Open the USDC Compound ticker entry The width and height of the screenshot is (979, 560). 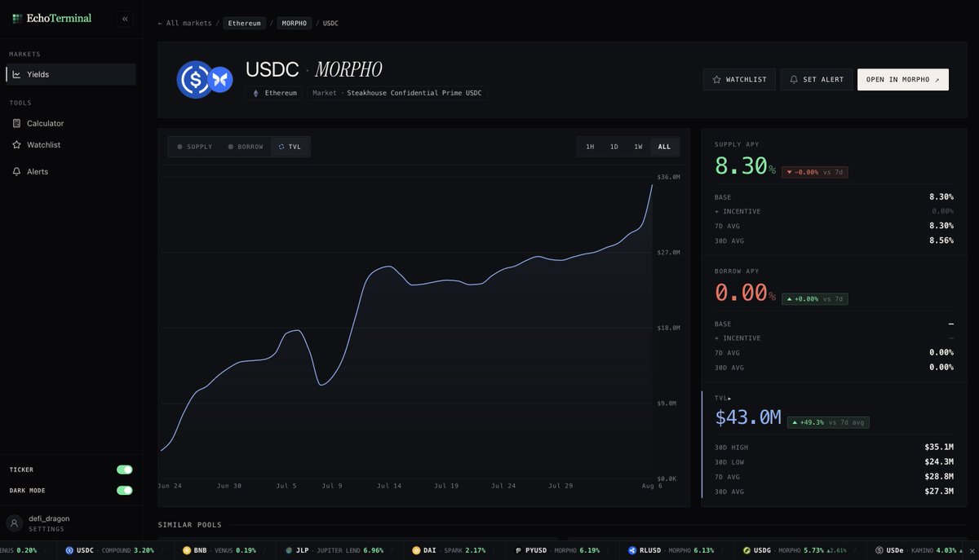[x=109, y=550]
